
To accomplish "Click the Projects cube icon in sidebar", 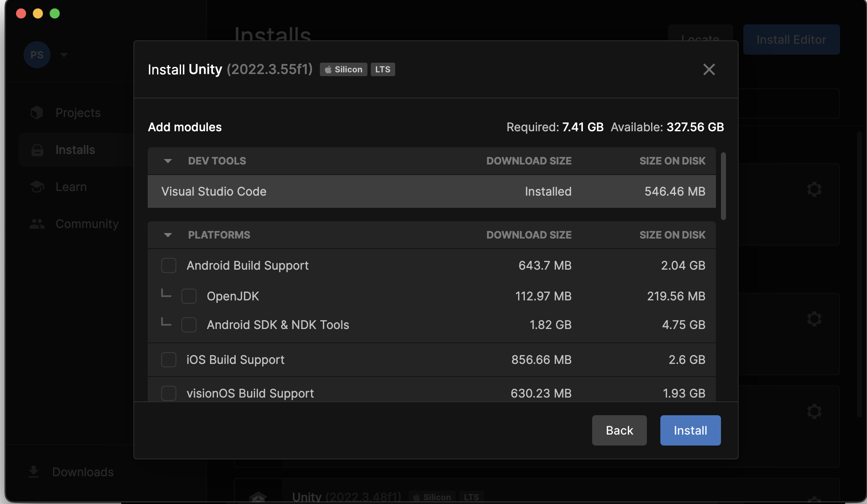I will [x=37, y=112].
